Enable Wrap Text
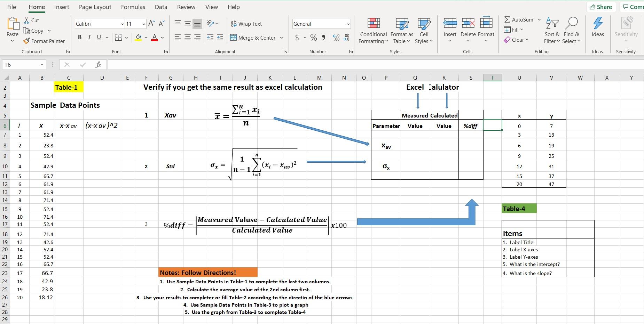Screen dimensions: 644x324 246,24
